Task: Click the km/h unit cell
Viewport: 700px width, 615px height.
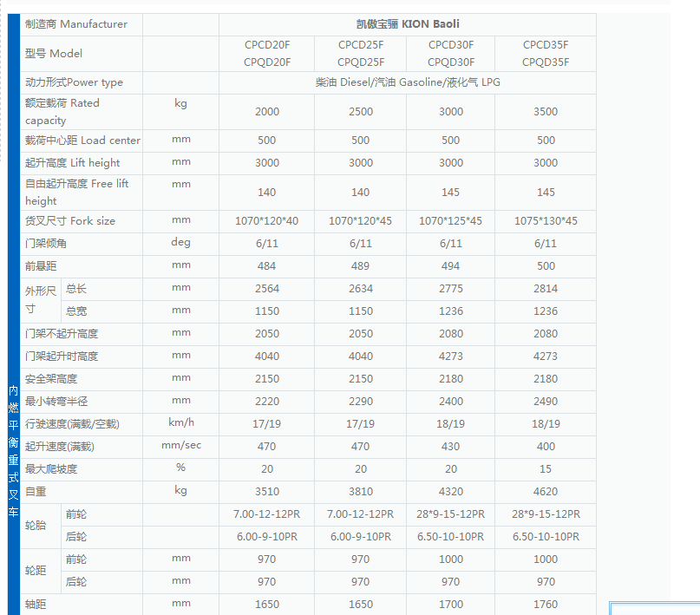Action: 181,422
